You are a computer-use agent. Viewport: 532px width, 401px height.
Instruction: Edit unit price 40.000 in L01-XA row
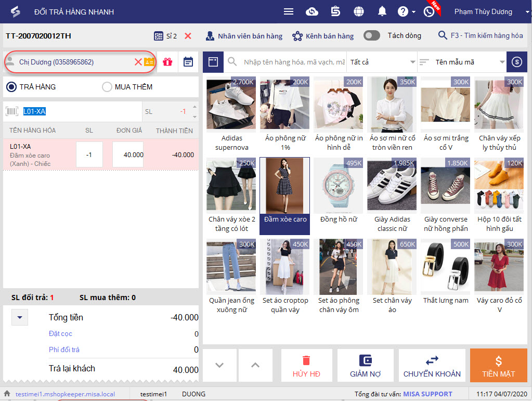(128, 154)
